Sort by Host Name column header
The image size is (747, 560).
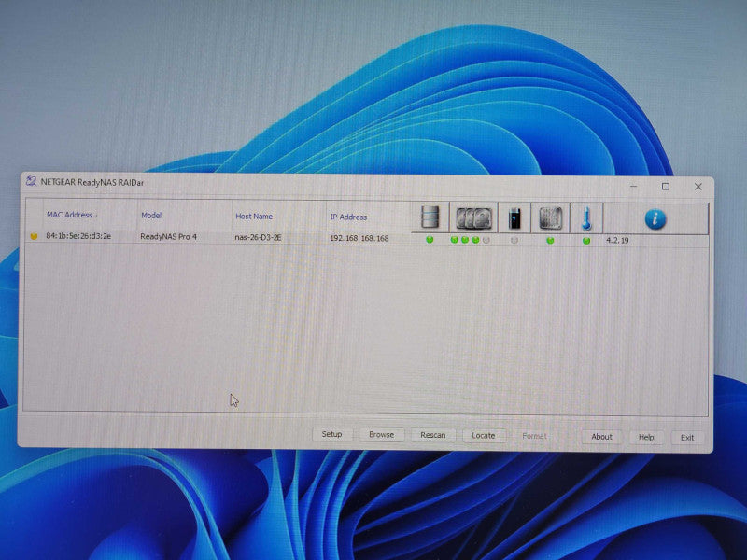point(254,217)
